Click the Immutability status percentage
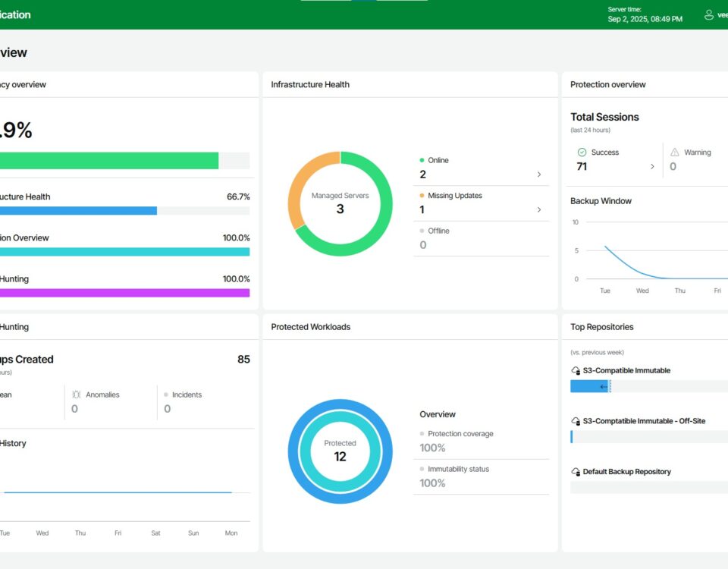The width and height of the screenshot is (728, 569). pyautogui.click(x=432, y=483)
